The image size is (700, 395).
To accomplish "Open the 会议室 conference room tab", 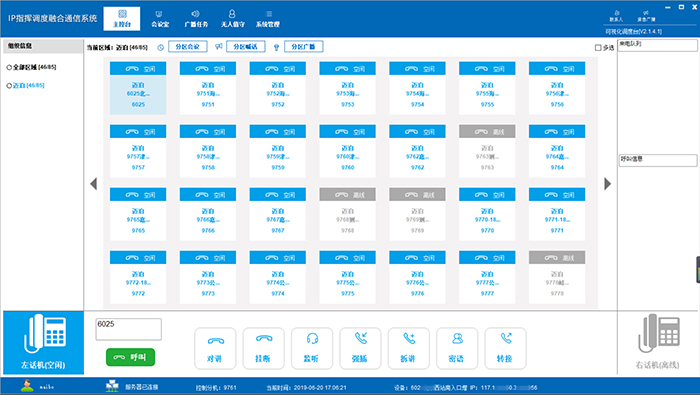I will 160,19.
